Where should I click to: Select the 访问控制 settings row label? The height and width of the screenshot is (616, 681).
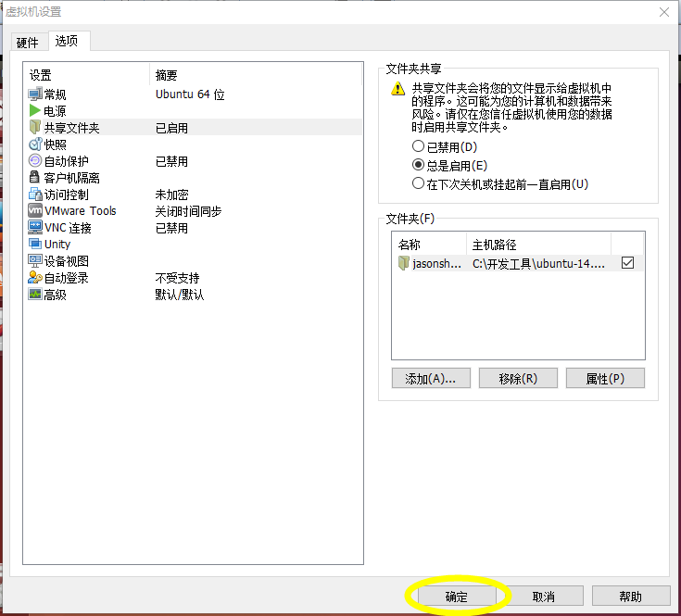coord(67,195)
